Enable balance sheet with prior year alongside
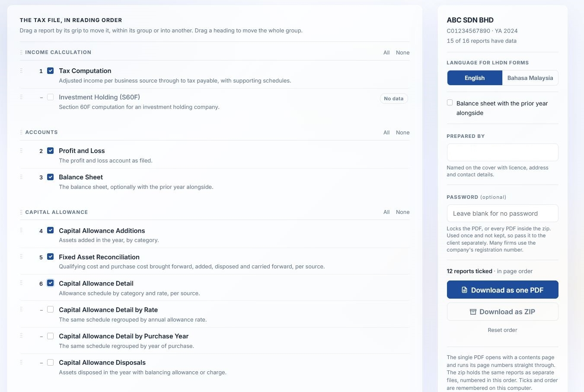This screenshot has height=392, width=584. (450, 103)
